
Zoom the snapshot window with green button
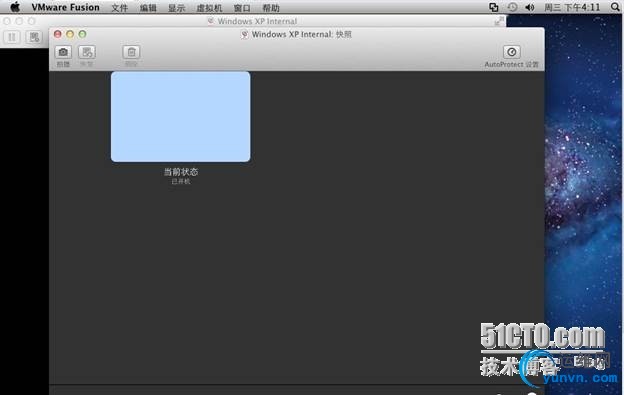click(x=82, y=34)
